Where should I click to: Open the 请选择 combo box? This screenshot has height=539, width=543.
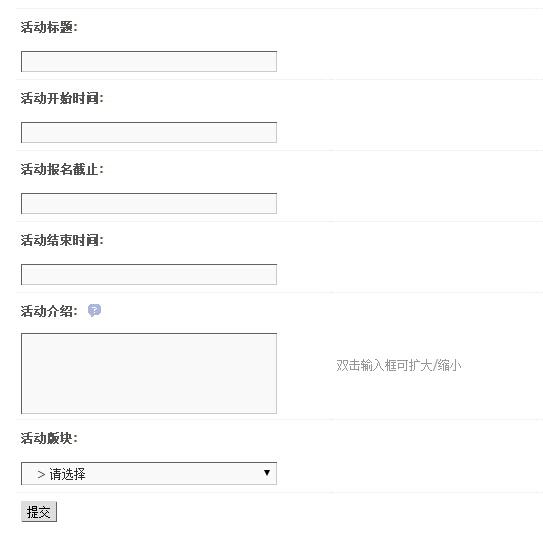pyautogui.click(x=149, y=473)
